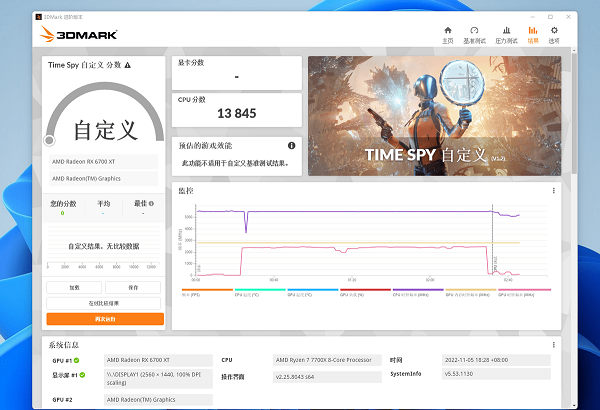
Task: Click the date value 2022-11-05 18:28 +08:00
Action: pos(496,360)
